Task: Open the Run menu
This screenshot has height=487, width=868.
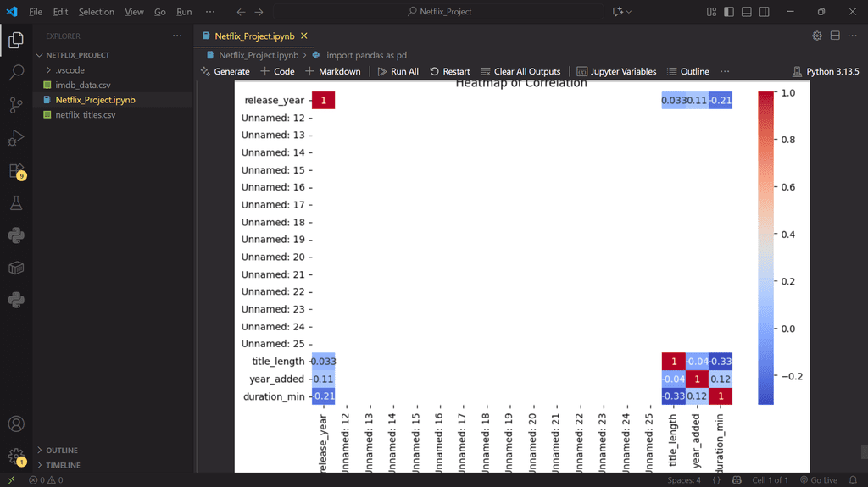Action: tap(184, 12)
